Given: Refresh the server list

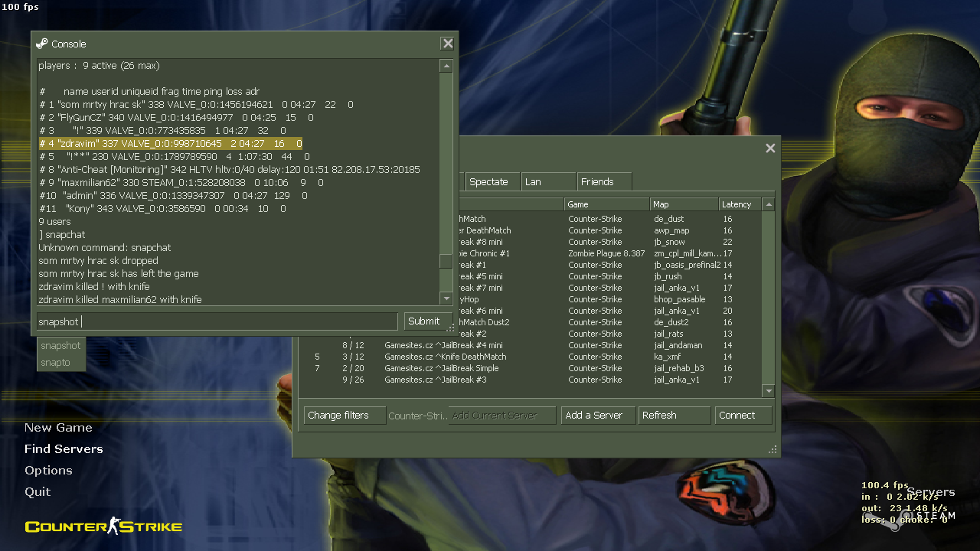Looking at the screenshot, I should pyautogui.click(x=675, y=415).
